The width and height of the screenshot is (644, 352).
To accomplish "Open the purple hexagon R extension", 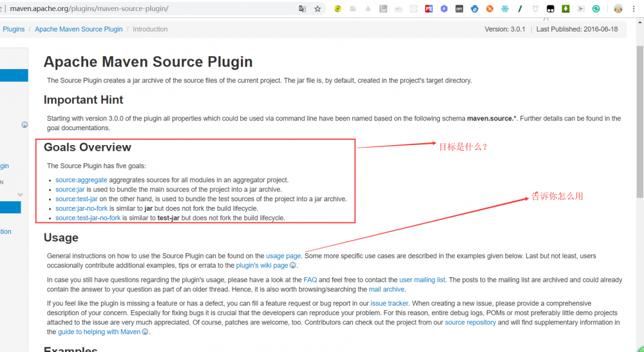I will pyautogui.click(x=444, y=8).
